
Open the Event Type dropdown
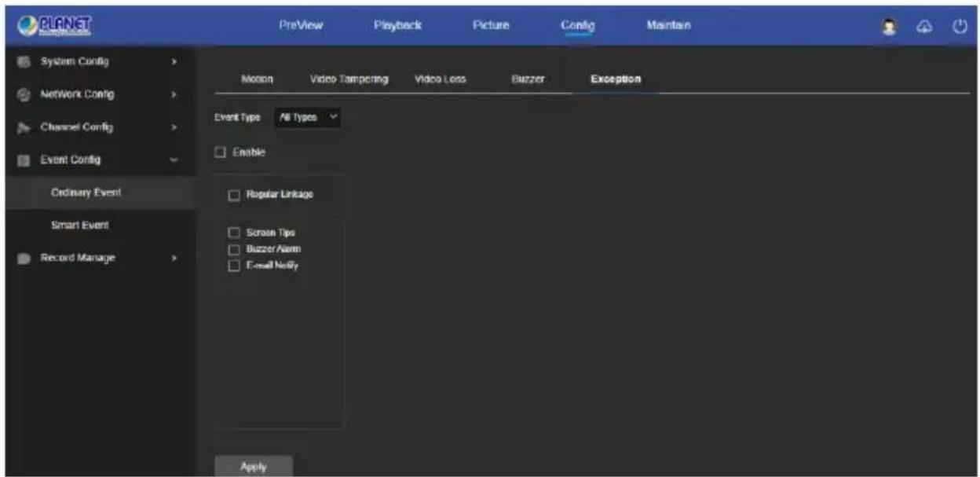308,117
